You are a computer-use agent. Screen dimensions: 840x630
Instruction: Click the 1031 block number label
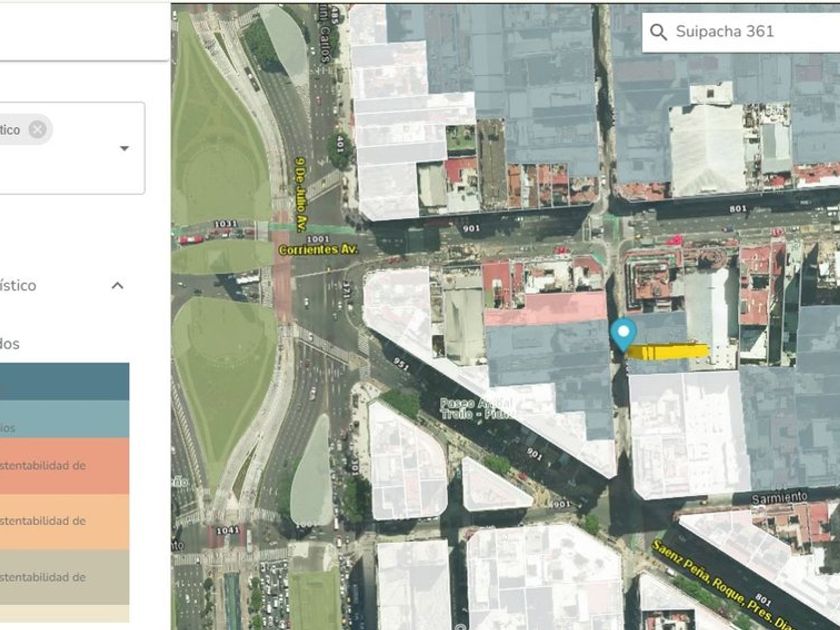(226, 224)
